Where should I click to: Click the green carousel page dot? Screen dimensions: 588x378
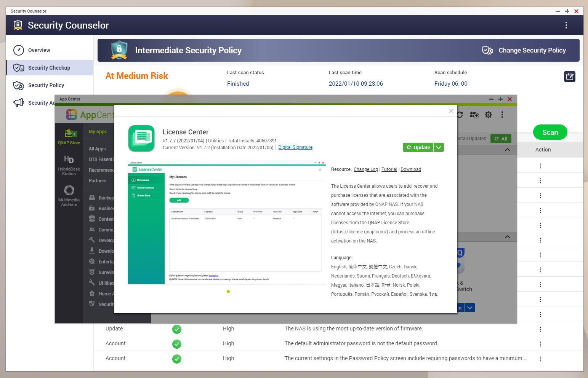[x=228, y=292]
